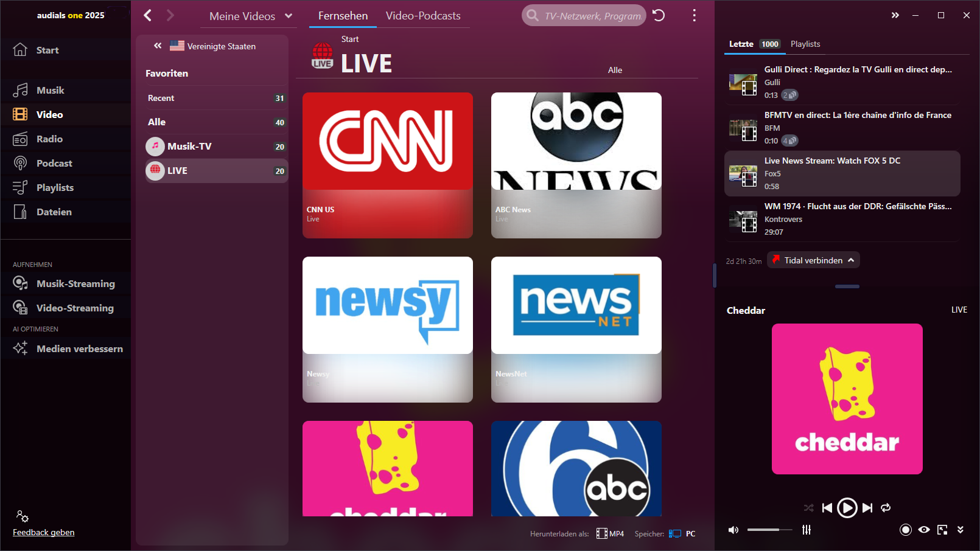Open the CNN US live channel
The image size is (980, 551).
coord(388,165)
